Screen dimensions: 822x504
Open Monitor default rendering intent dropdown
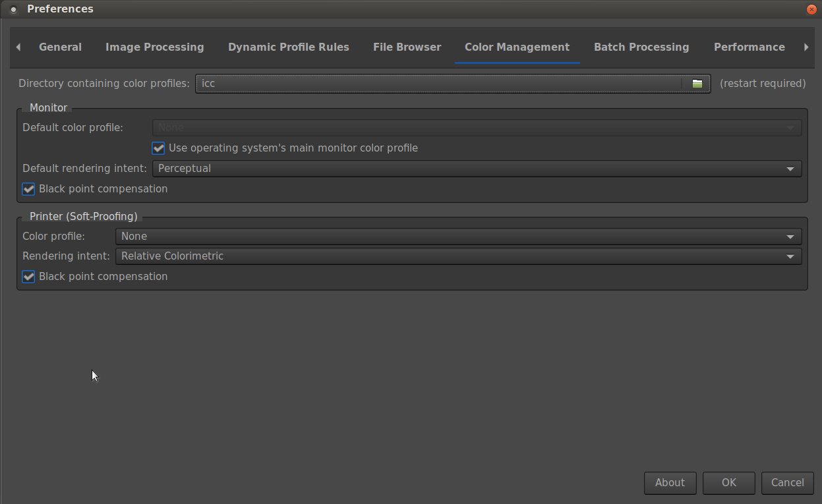click(x=476, y=169)
